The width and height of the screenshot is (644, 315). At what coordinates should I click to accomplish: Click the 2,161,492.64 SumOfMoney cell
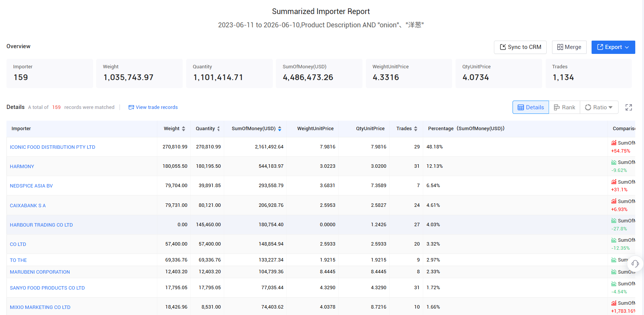pyautogui.click(x=269, y=147)
